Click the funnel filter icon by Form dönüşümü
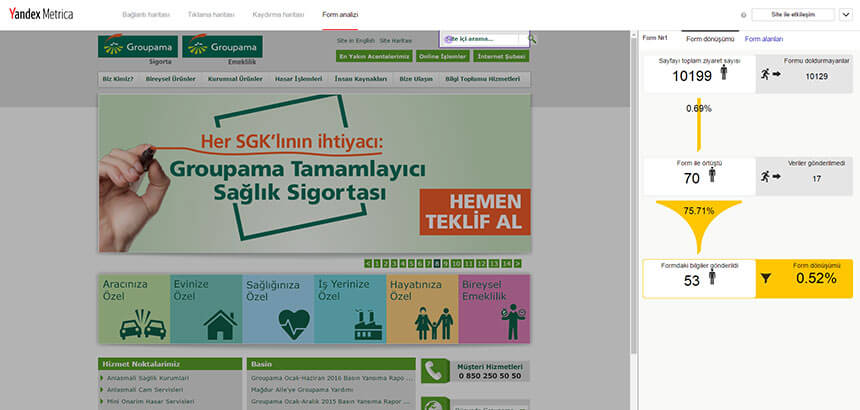The height and width of the screenshot is (410, 860). tap(766, 278)
